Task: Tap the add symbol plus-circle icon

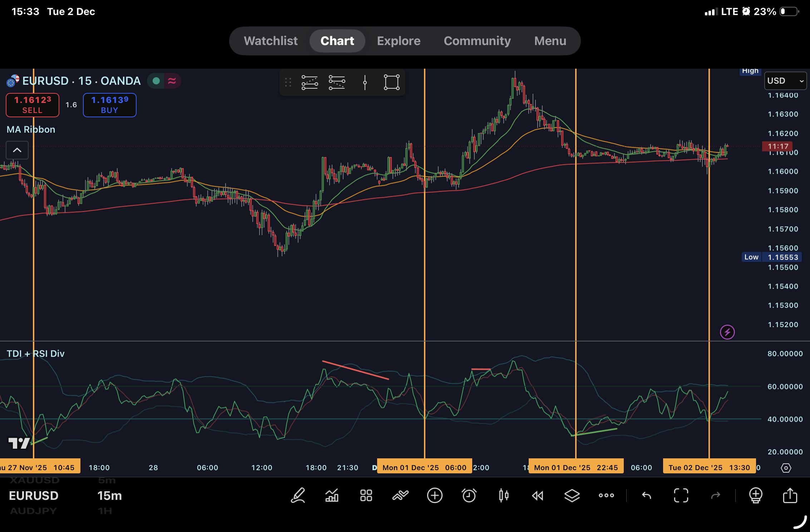Action: tap(435, 496)
